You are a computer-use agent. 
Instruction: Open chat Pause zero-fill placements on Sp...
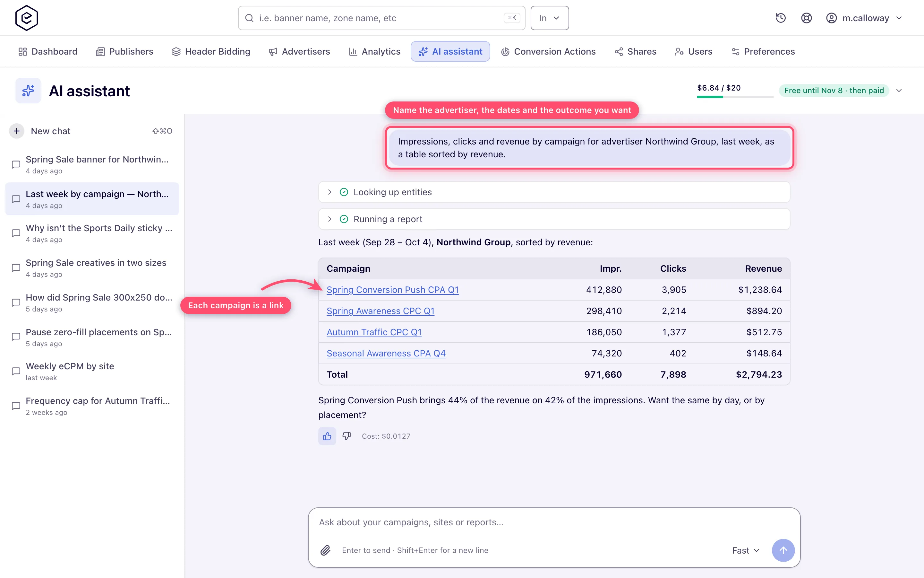coord(92,337)
